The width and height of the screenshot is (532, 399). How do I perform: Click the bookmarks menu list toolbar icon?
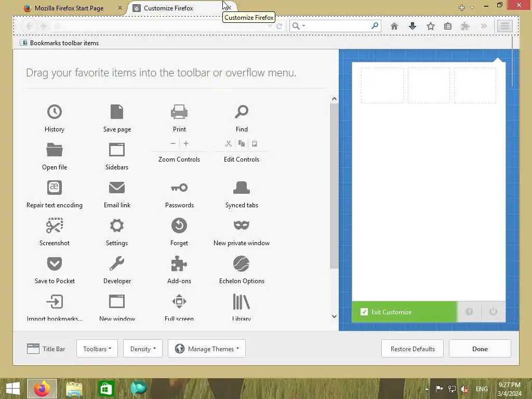(x=448, y=26)
